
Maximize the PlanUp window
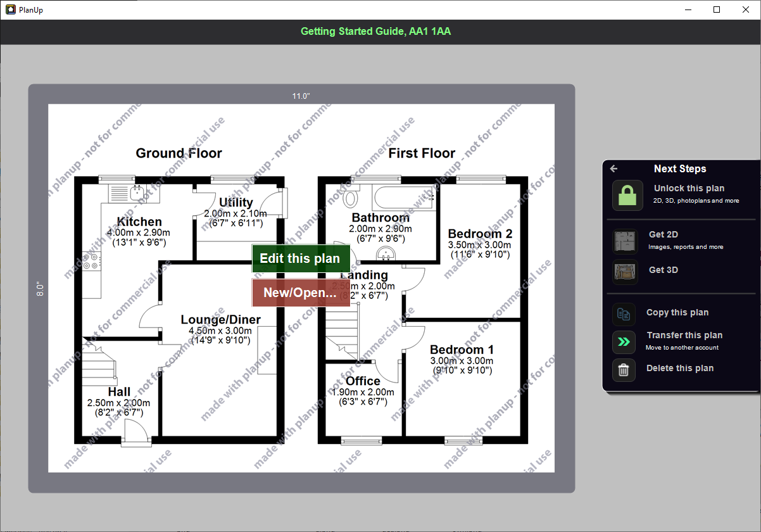coord(717,9)
